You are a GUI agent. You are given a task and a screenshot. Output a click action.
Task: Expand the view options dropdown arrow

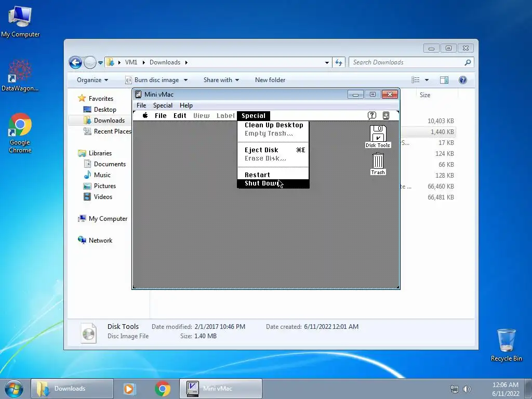427,80
